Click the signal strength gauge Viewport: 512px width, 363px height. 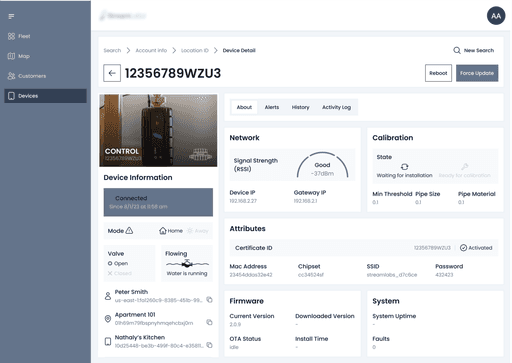[322, 165]
